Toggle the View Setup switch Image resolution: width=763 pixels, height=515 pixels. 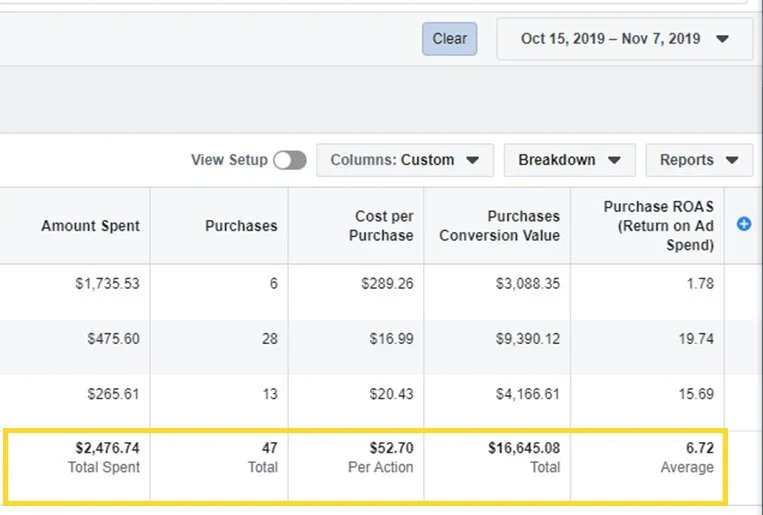click(x=290, y=160)
